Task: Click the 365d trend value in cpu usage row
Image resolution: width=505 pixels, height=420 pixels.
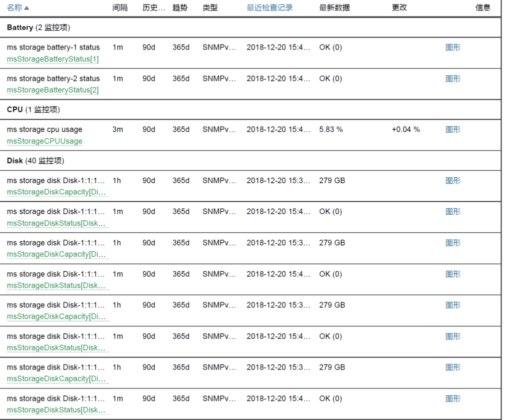Action: pos(181,129)
